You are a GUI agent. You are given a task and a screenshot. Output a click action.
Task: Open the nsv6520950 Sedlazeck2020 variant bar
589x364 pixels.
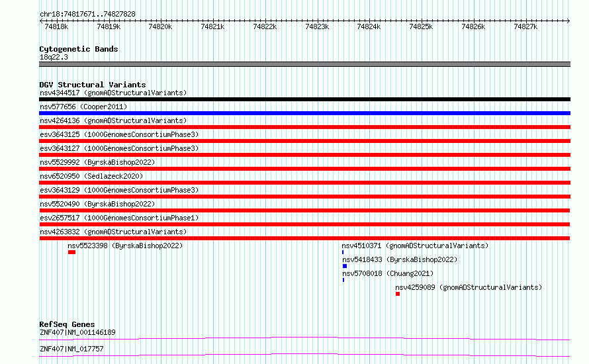304,183
